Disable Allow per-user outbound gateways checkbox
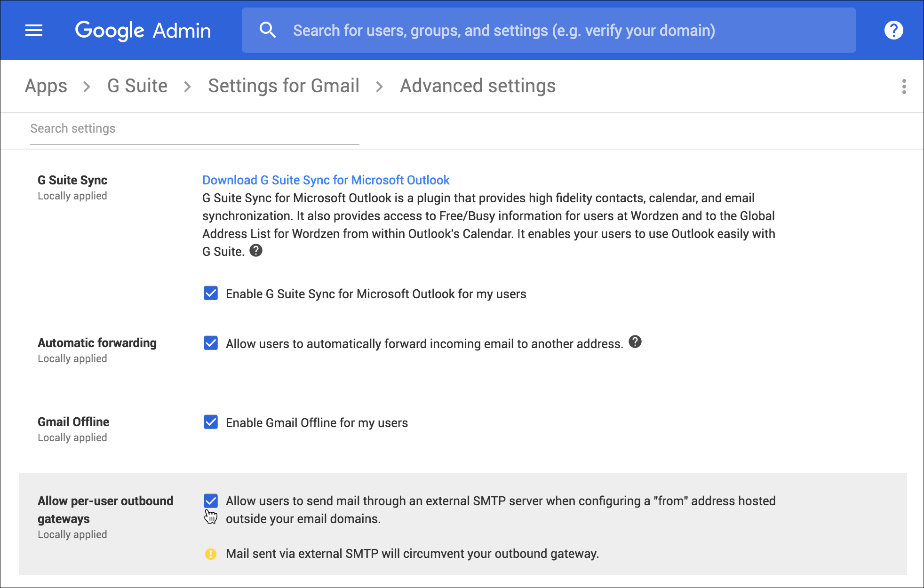This screenshot has width=924, height=588. [210, 500]
